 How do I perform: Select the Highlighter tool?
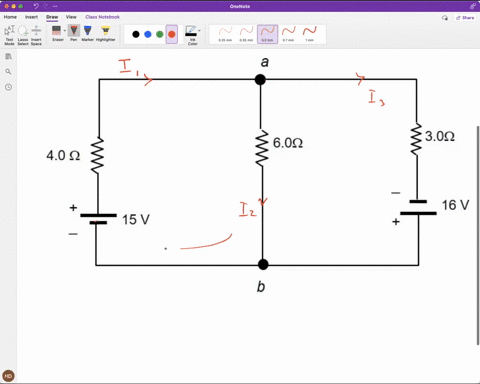pos(106,33)
